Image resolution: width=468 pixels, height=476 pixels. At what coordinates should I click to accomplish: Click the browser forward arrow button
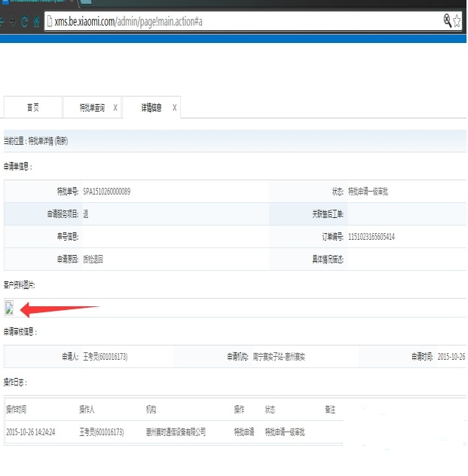click(x=11, y=22)
